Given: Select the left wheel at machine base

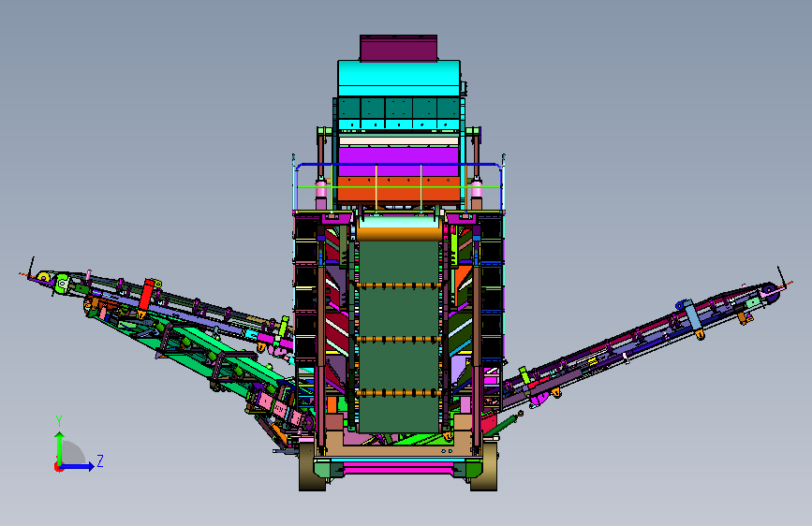Looking at the screenshot, I should point(312,466).
